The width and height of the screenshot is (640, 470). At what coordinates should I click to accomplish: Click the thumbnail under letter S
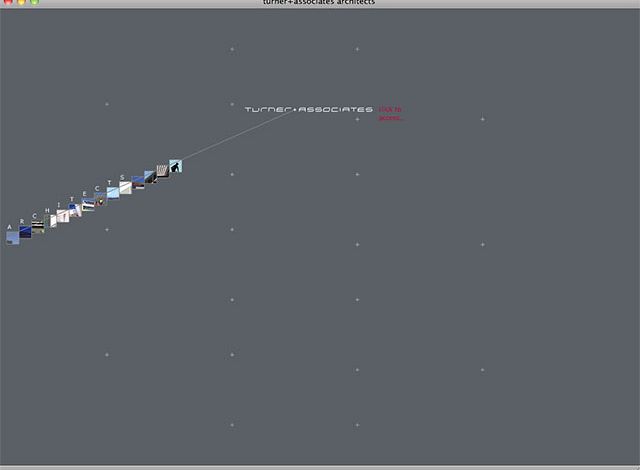[125, 188]
